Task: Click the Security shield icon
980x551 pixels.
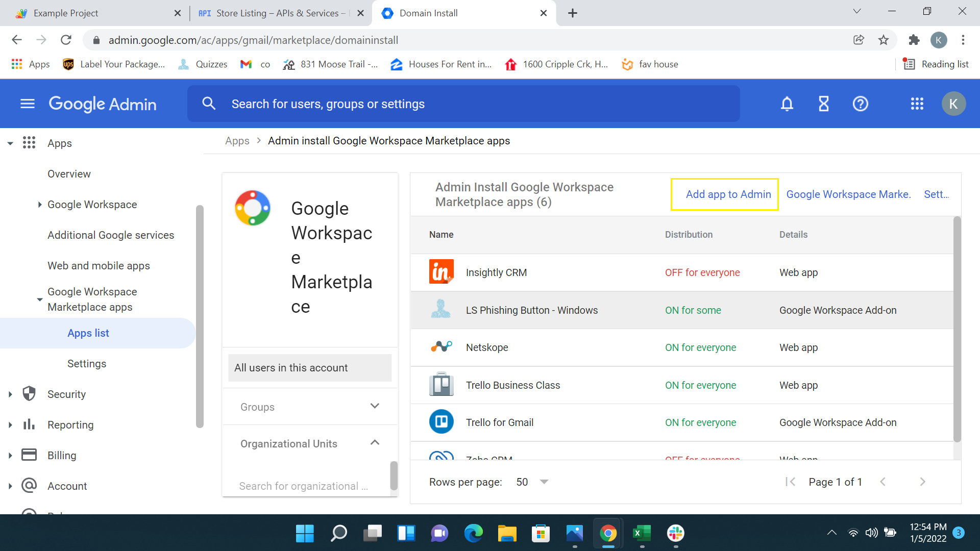Action: [x=30, y=394]
